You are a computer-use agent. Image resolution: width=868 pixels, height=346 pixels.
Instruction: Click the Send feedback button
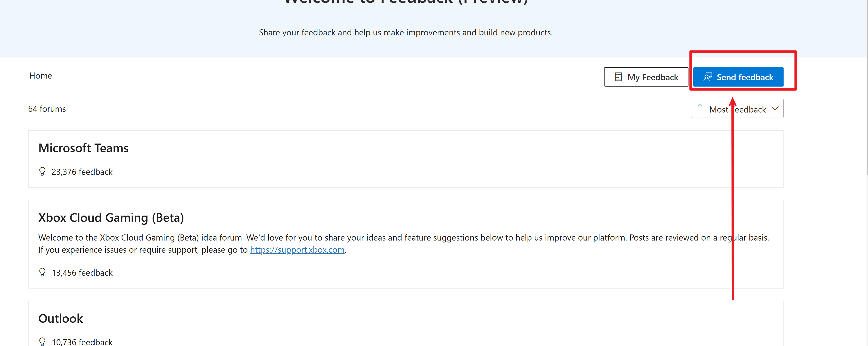click(738, 77)
